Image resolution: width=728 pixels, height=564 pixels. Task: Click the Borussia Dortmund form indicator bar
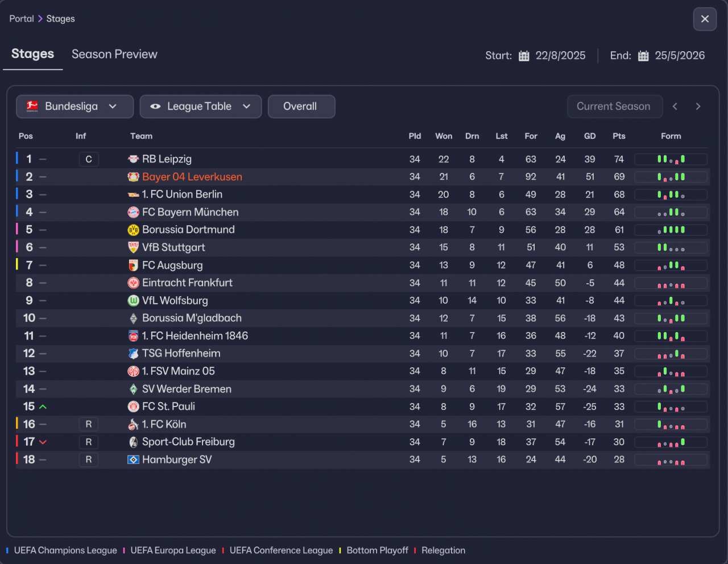[x=671, y=230]
